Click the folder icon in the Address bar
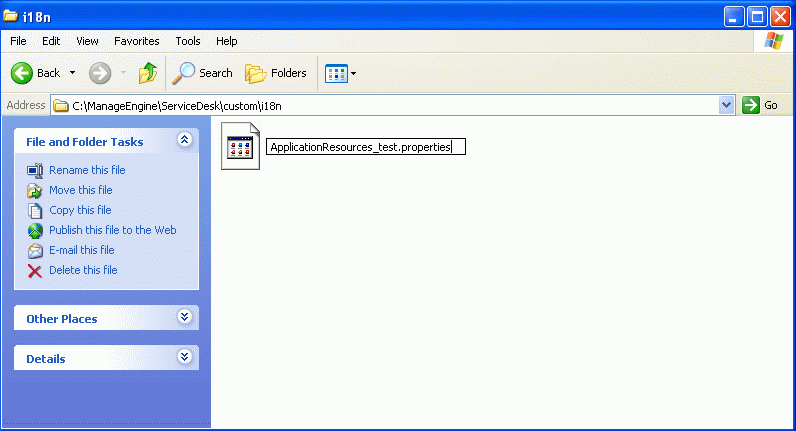The width and height of the screenshot is (796, 431). 61,106
